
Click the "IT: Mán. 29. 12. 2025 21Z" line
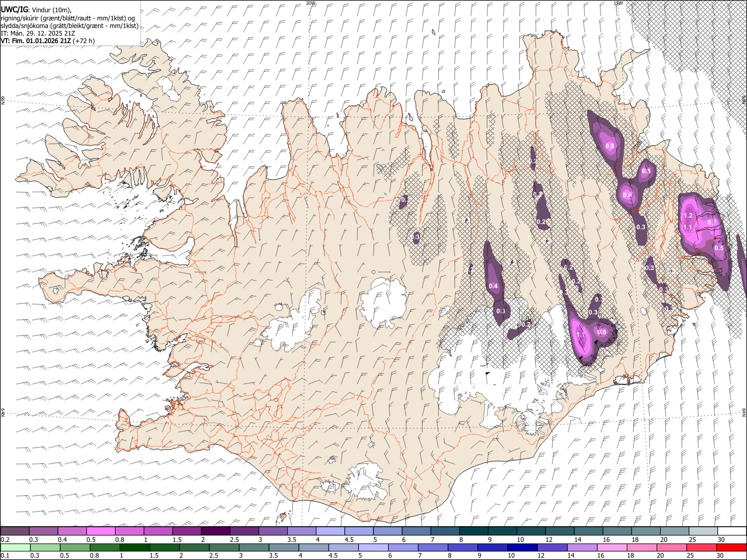tap(37, 33)
